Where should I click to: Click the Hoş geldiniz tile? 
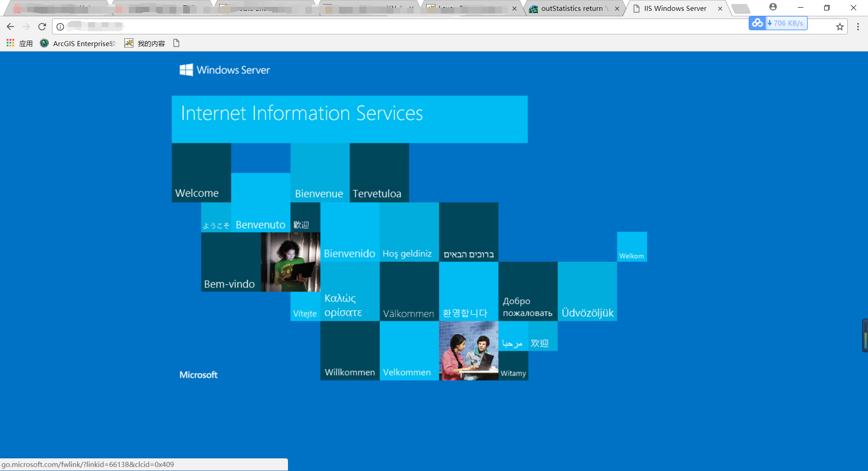(x=409, y=232)
